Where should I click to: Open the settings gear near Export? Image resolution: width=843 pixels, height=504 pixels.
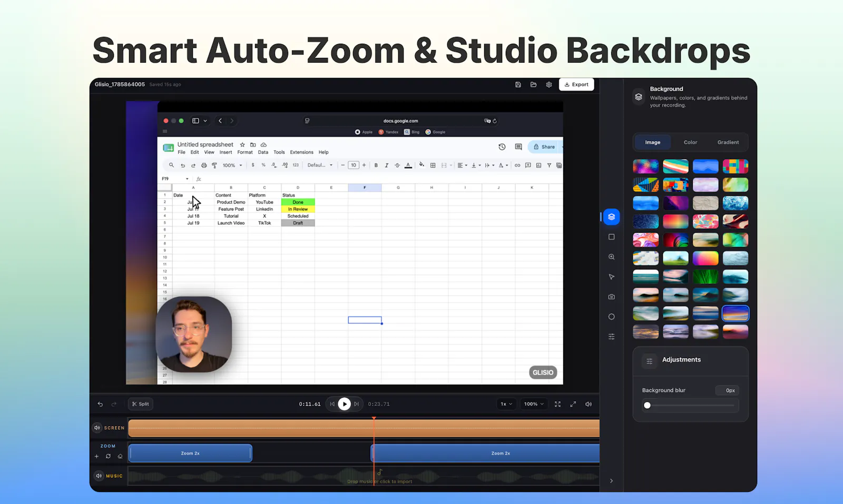[549, 84]
